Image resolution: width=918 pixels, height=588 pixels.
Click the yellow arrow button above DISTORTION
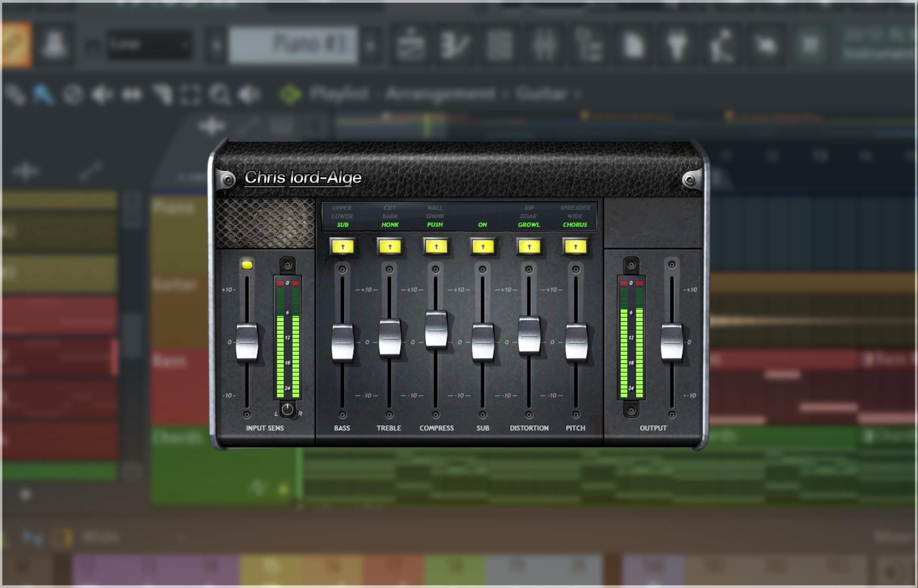click(529, 247)
